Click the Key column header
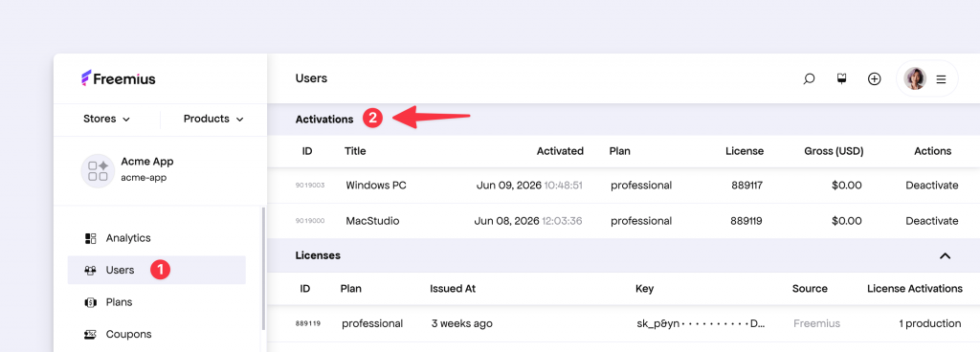The height and width of the screenshot is (352, 980). [x=644, y=289]
